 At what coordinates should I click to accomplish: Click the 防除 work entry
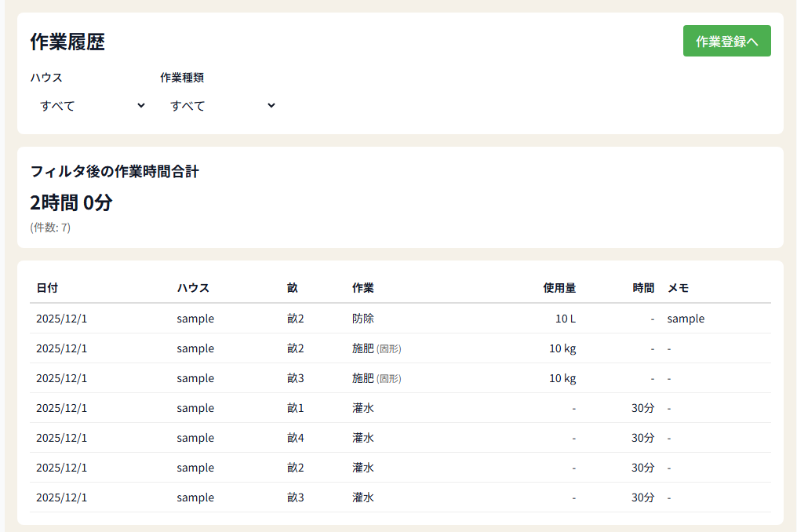[363, 319]
